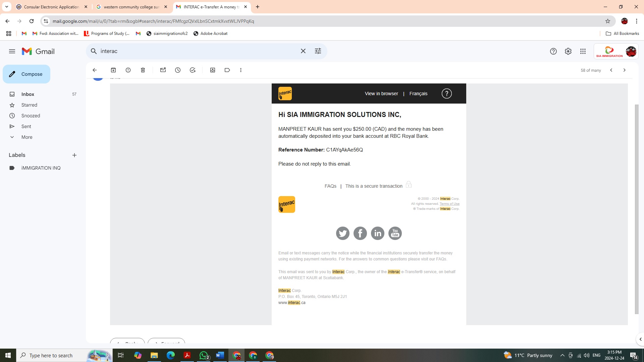Open Gmail Settings gear
Screen dimensions: 644x362
568,51
